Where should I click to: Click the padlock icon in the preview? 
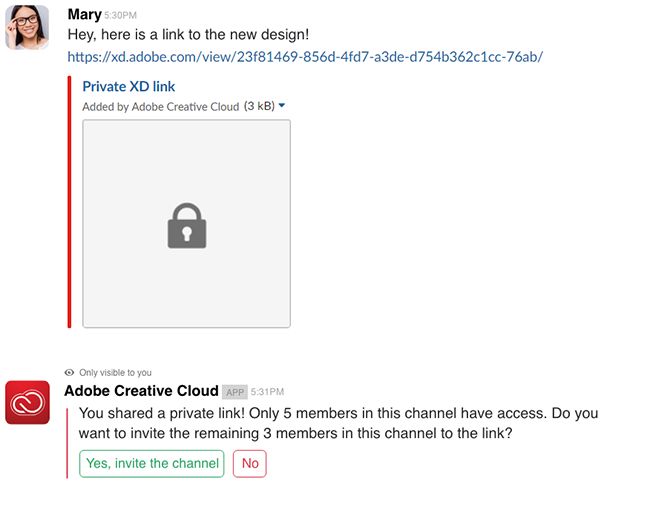tap(187, 225)
